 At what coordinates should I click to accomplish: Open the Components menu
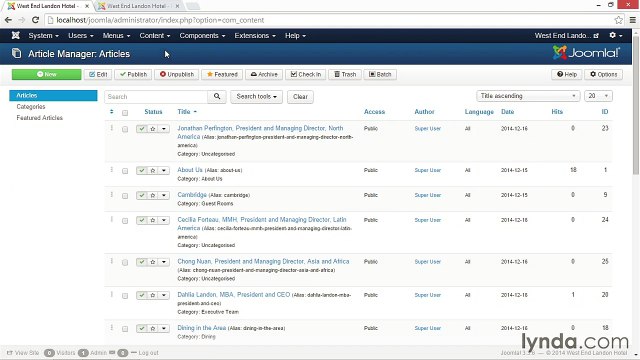pos(202,36)
